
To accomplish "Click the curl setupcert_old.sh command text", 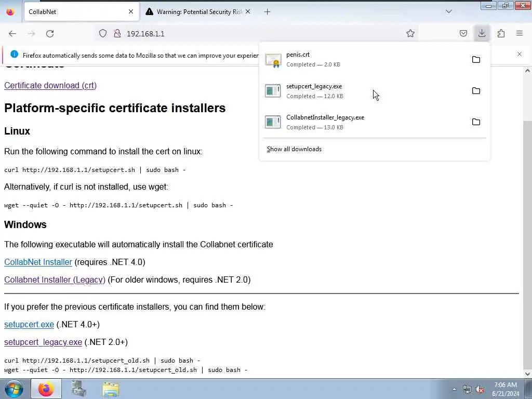I will click(x=102, y=361).
